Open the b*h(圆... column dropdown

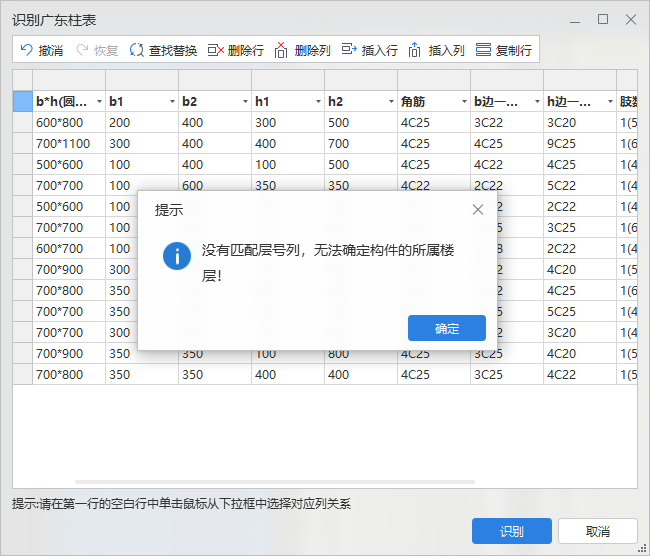pos(99,102)
